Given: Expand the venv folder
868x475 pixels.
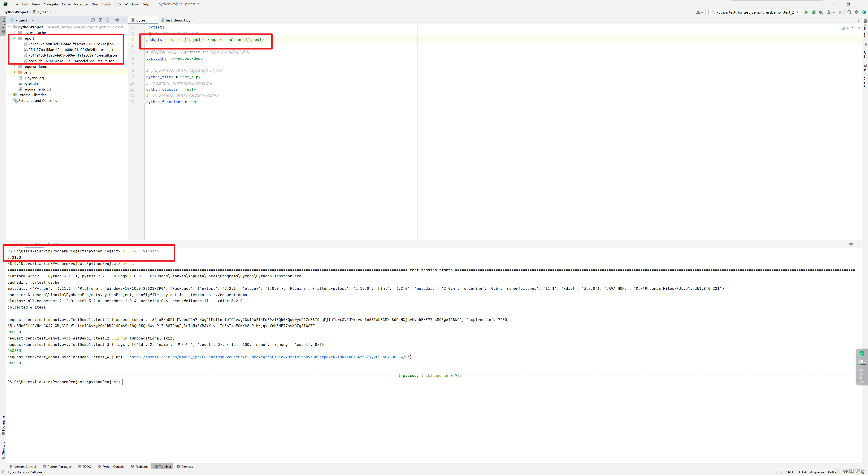Looking at the screenshot, I should point(14,72).
